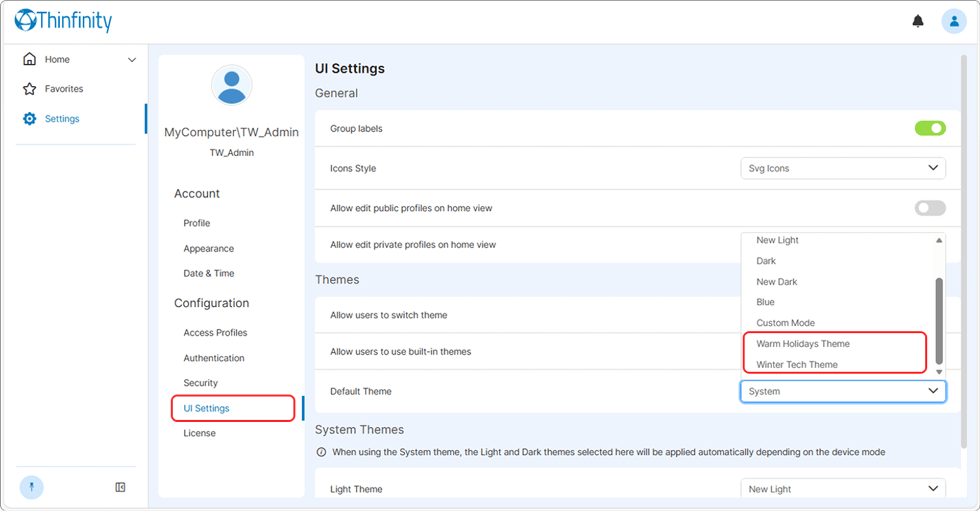
Task: Open Favorites from the sidebar
Action: click(64, 89)
